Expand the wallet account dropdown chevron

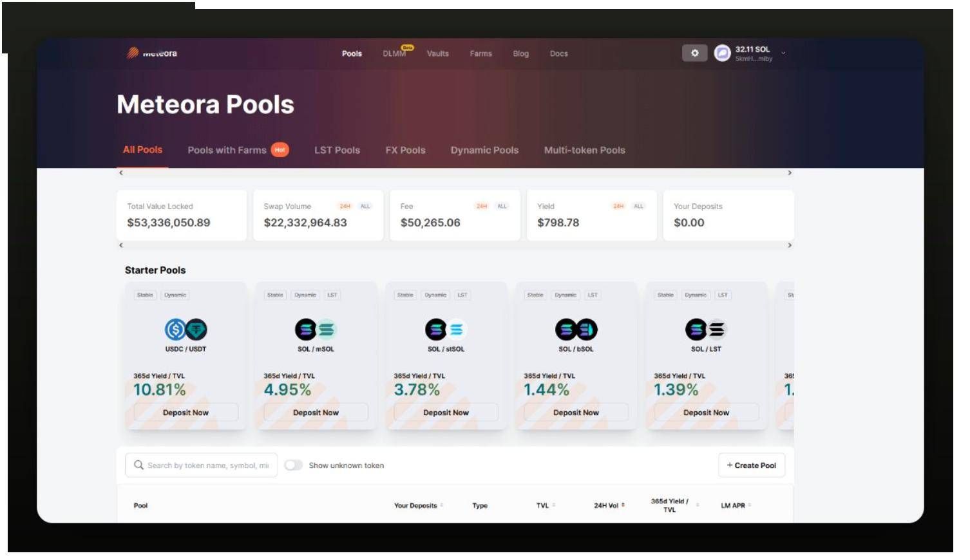point(783,53)
